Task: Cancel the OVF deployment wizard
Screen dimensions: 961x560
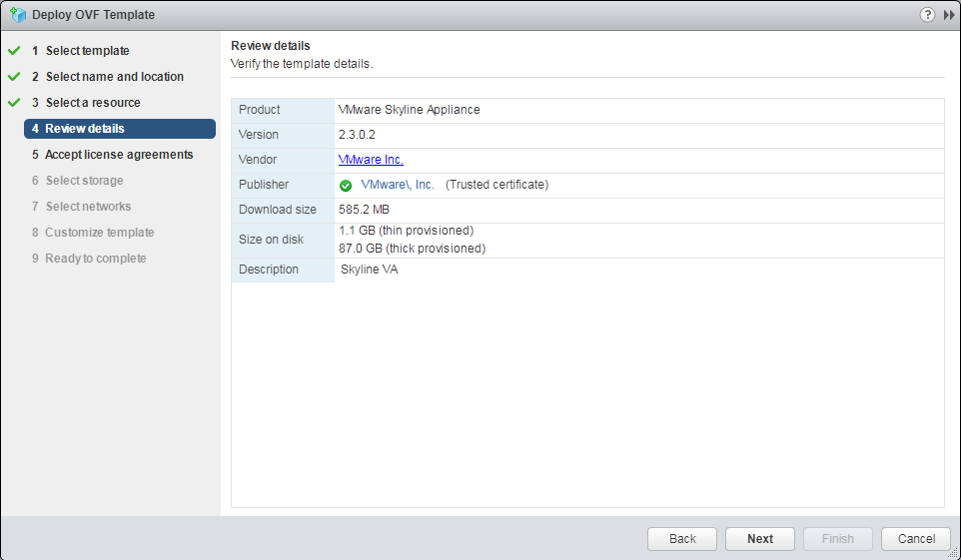Action: click(916, 539)
